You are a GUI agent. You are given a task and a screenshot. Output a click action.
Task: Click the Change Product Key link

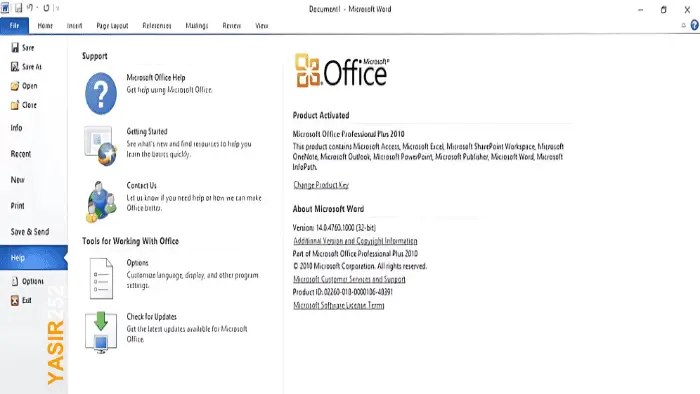tap(321, 185)
